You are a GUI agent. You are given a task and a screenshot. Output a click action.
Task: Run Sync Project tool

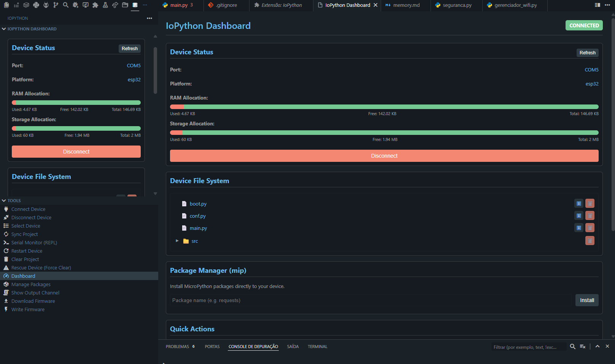[x=24, y=234]
